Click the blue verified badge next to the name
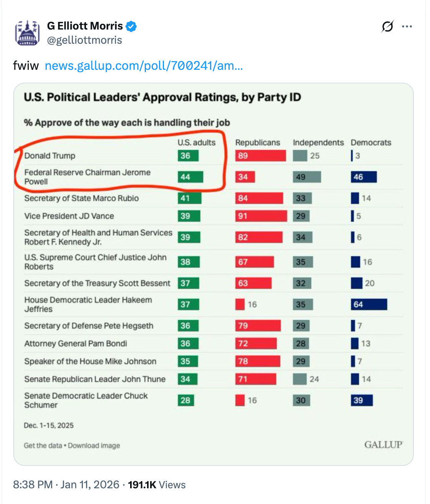 (131, 26)
